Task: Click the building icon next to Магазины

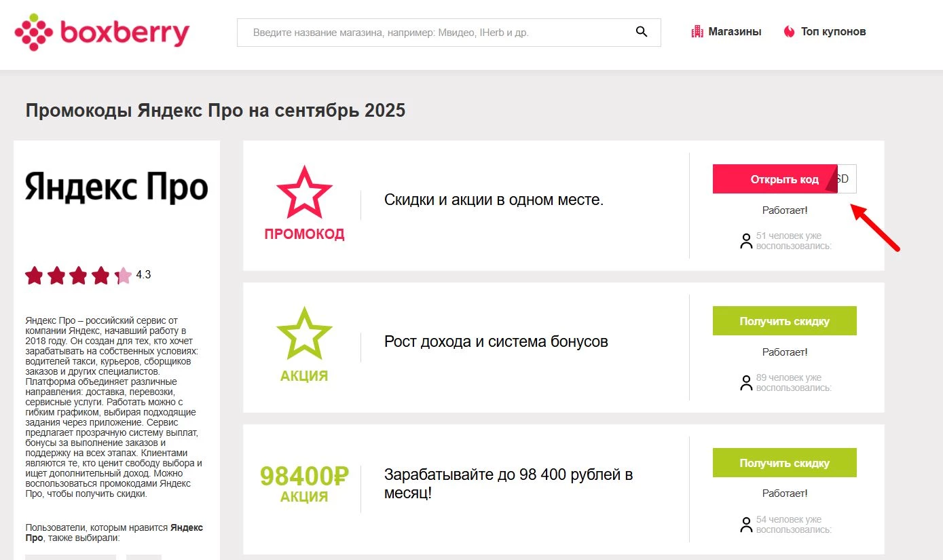Action: [697, 31]
